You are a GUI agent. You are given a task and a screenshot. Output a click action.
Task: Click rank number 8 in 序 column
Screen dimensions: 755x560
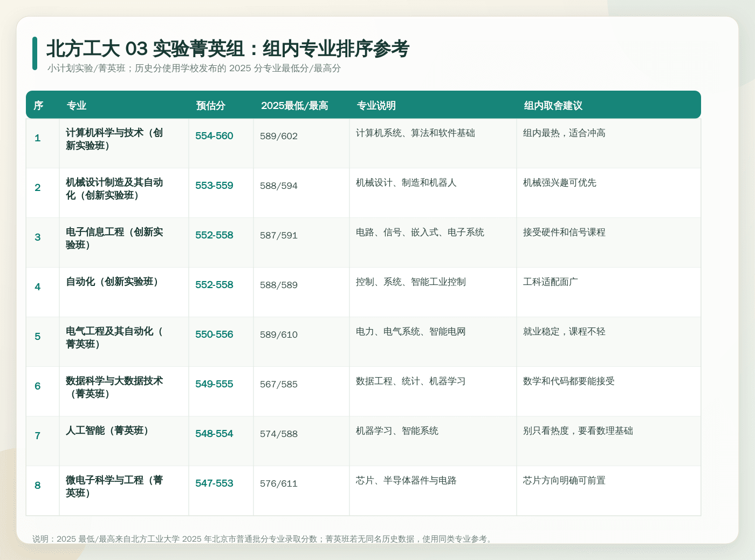(38, 486)
